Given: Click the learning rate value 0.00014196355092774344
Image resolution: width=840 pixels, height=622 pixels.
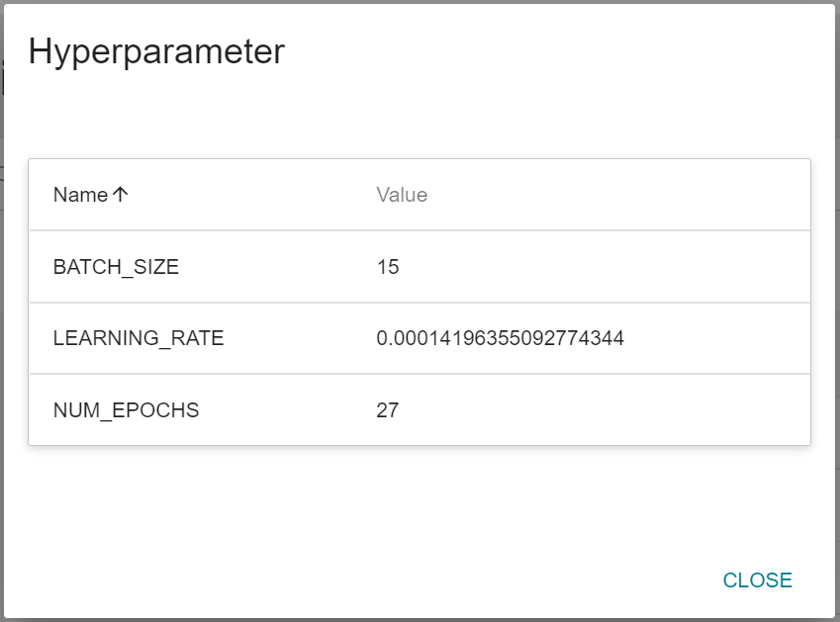Looking at the screenshot, I should (x=500, y=338).
